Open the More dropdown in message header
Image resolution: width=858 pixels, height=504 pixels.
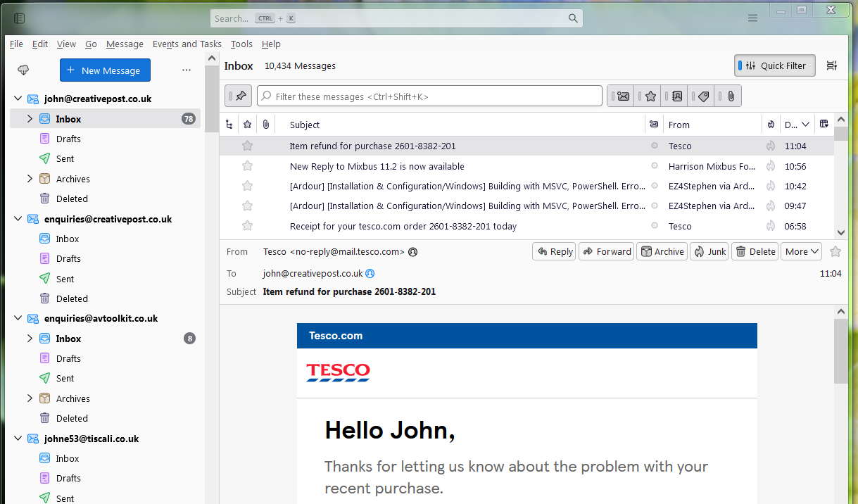pyautogui.click(x=801, y=251)
